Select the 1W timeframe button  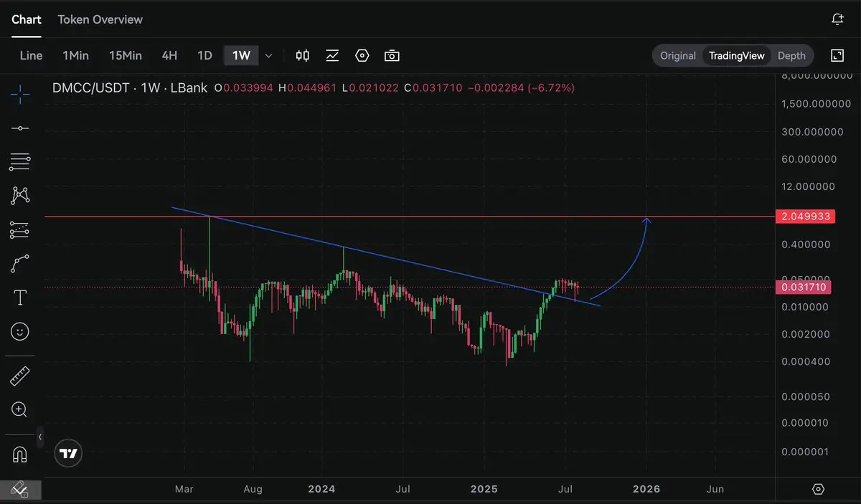click(242, 55)
